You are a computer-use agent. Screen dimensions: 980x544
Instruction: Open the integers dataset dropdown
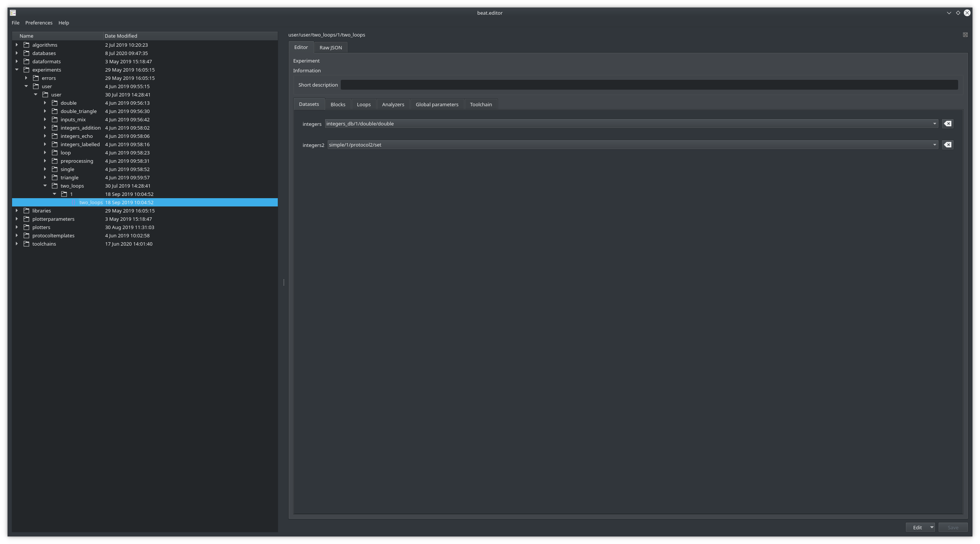pyautogui.click(x=935, y=123)
